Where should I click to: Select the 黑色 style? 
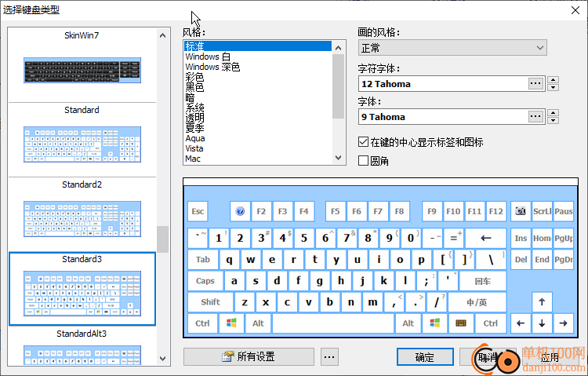pos(258,87)
